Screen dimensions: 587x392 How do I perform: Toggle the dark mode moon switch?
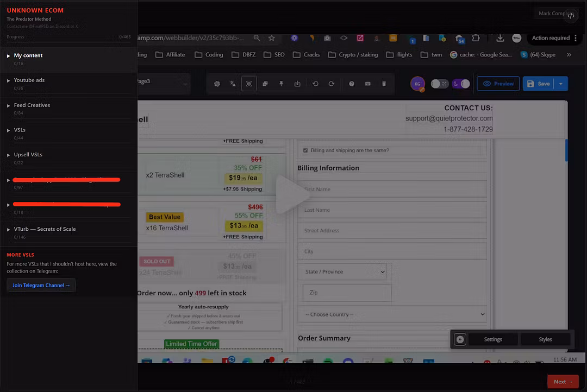[461, 84]
